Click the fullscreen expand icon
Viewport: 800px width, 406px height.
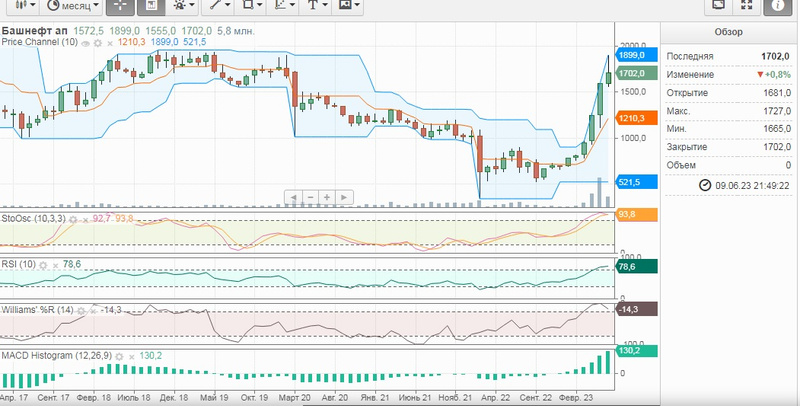tap(746, 6)
